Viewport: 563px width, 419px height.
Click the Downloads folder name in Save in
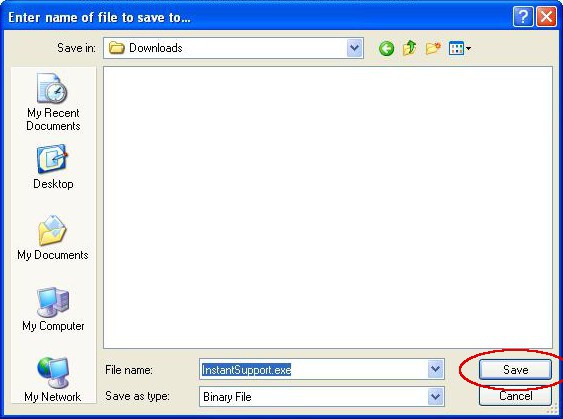pos(155,48)
